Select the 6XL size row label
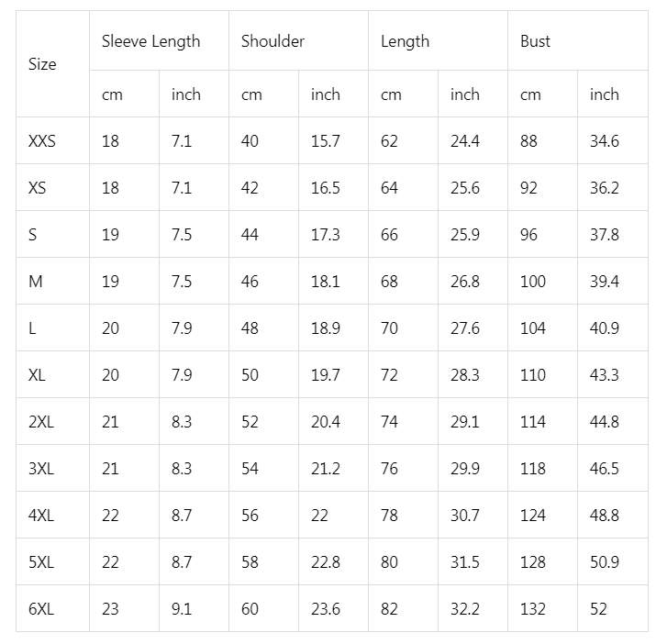Screen dimensions: 656x644 pyautogui.click(x=41, y=609)
